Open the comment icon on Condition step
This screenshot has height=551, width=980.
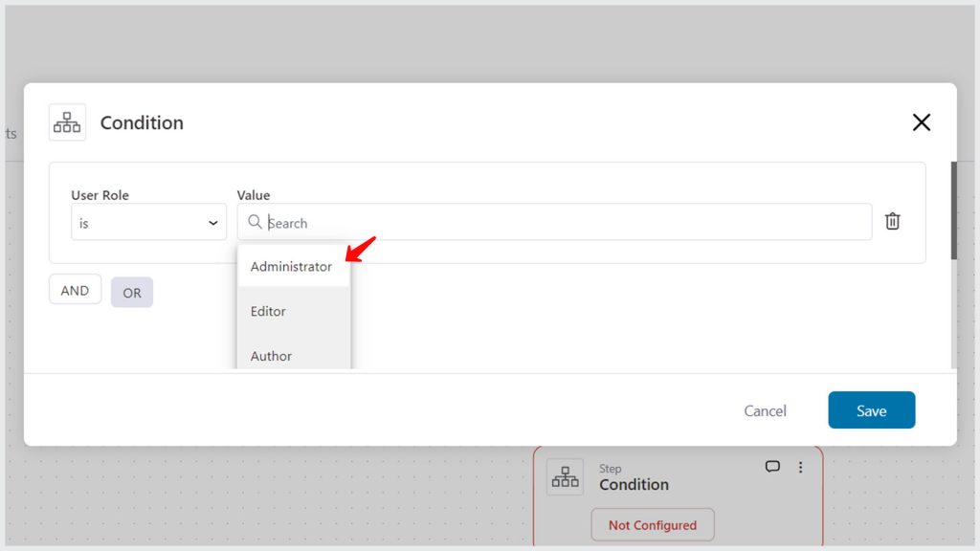tap(772, 467)
